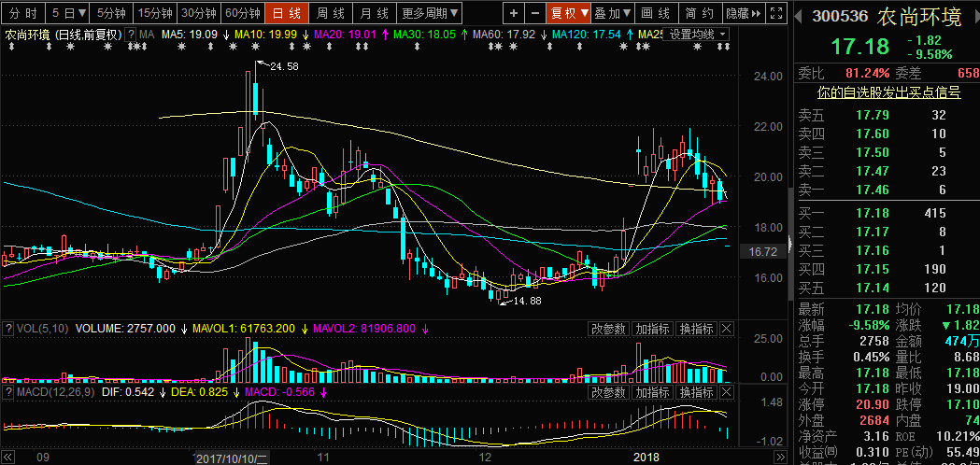This screenshot has width=980, height=465.
Task: Click the VOL indicator question mark icon
Action: tap(7, 329)
